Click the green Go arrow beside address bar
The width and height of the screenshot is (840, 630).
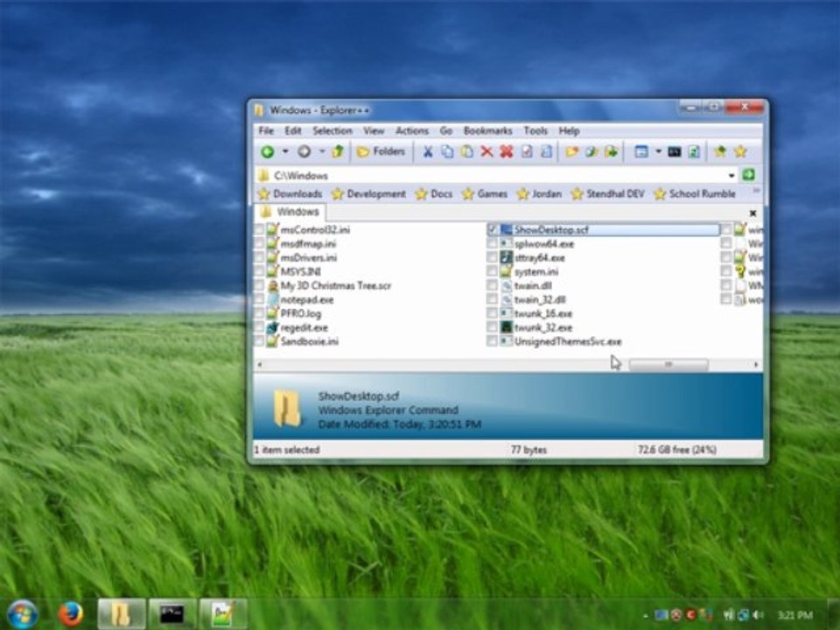(x=748, y=175)
